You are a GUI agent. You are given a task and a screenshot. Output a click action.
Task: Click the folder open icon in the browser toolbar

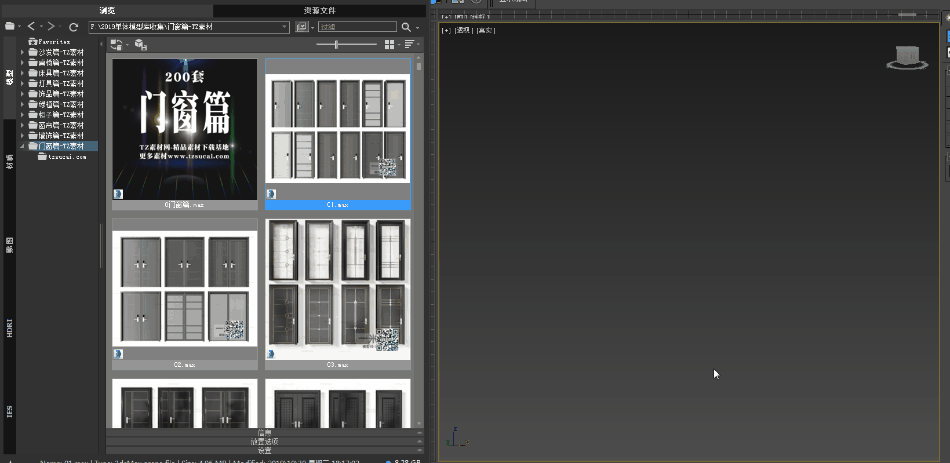[9, 27]
